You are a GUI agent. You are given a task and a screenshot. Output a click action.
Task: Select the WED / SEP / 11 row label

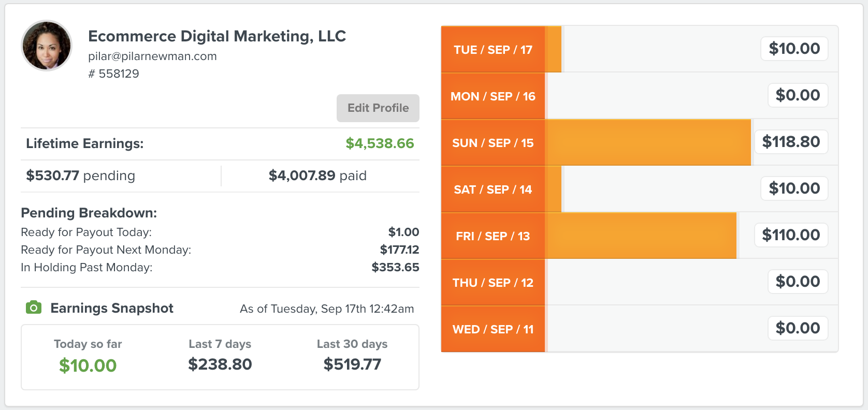click(x=493, y=329)
